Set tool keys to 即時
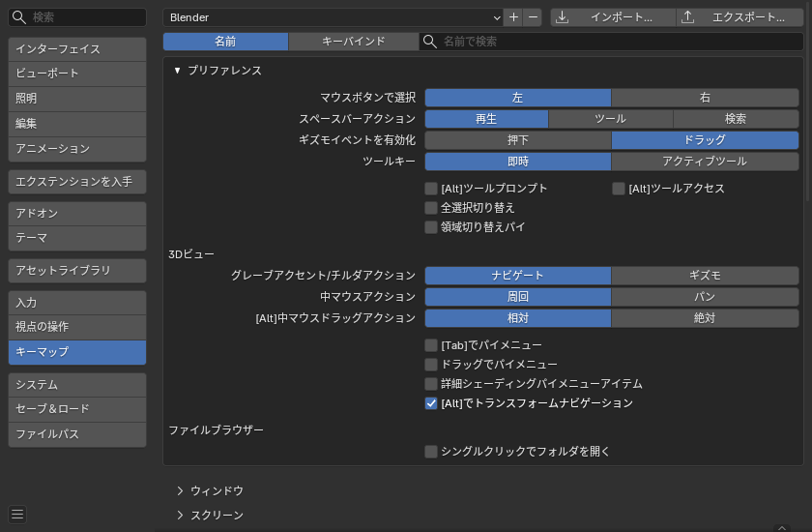Viewport: 812px width, 532px height. pyautogui.click(x=518, y=162)
